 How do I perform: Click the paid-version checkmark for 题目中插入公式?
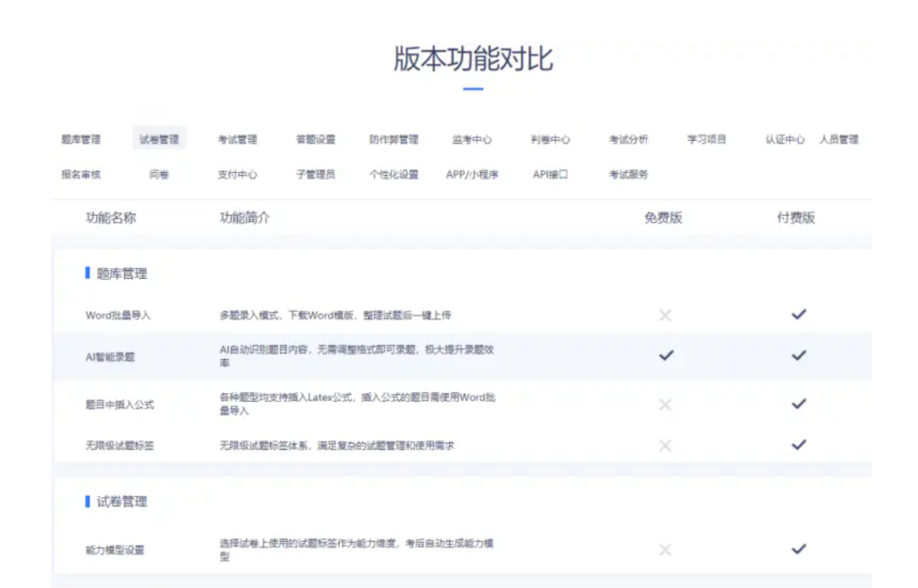tap(798, 404)
